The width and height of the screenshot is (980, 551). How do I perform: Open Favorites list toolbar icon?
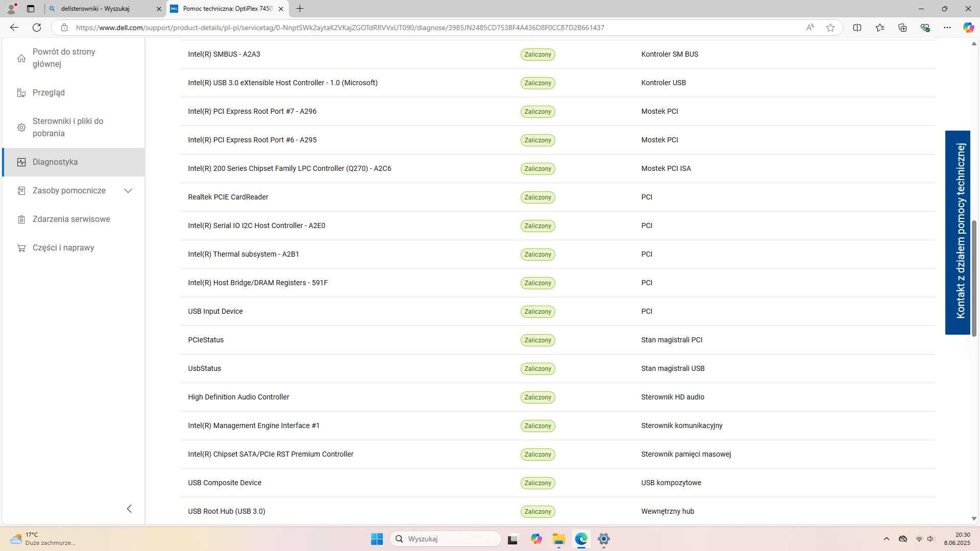(879, 28)
